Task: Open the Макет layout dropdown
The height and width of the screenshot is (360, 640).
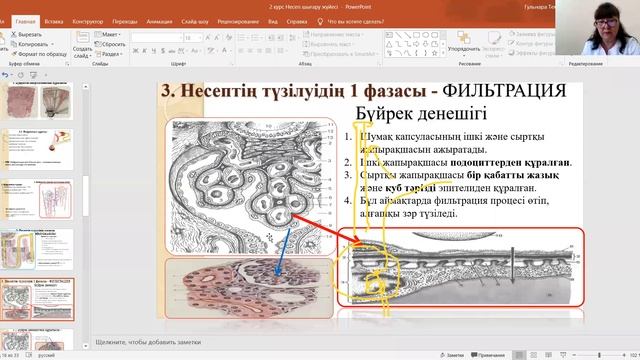Action: tap(108, 34)
